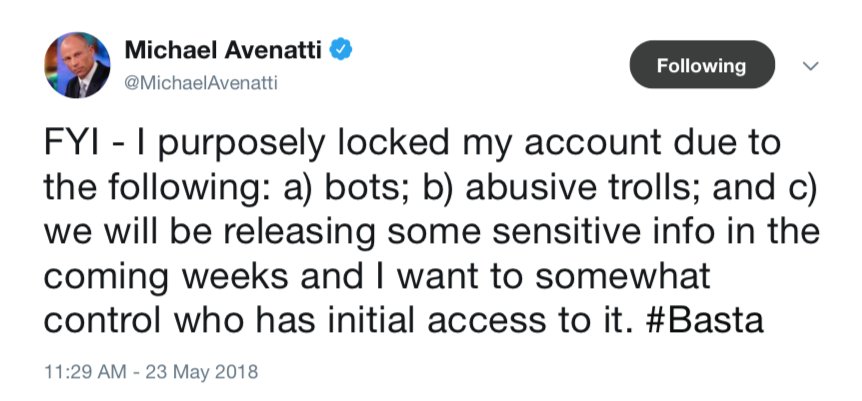Image resolution: width=862 pixels, height=401 pixels.
Task: Click the words 'abusive trolls' in tweet
Action: (584, 189)
